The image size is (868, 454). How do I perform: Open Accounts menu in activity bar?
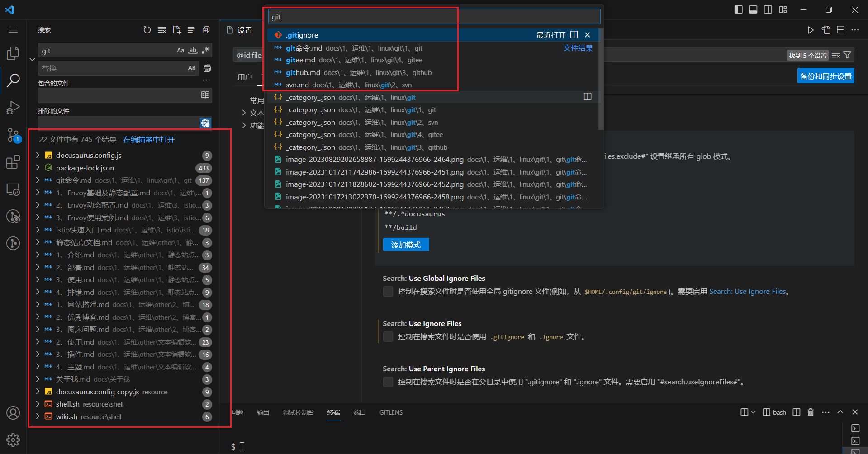[x=13, y=413]
